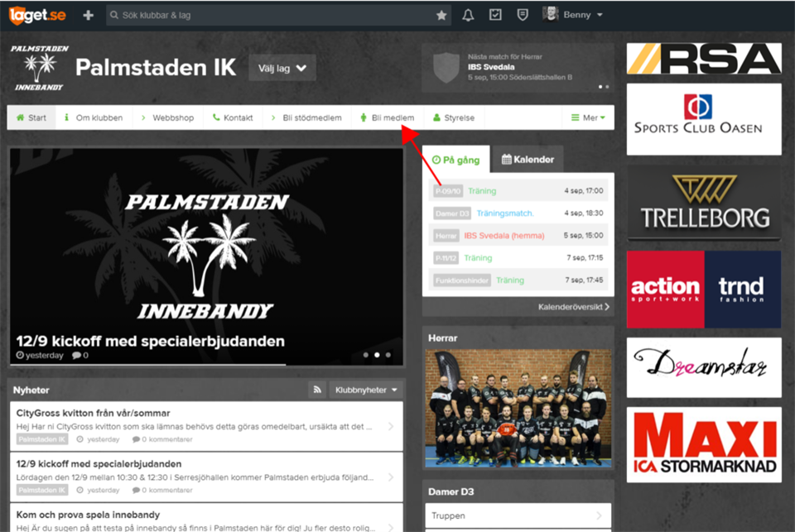Open the Bli medlem menu item
The image size is (795, 532).
click(x=387, y=117)
